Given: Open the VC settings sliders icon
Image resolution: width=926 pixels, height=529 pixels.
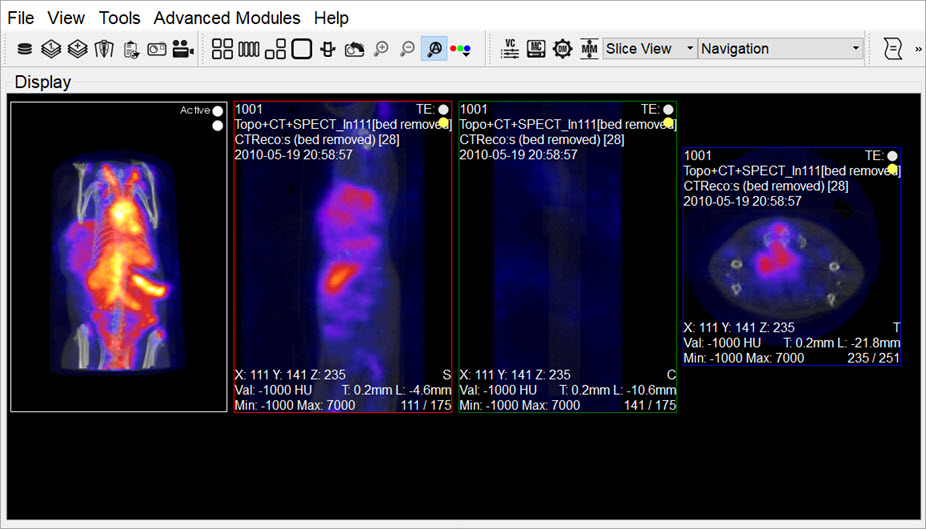Looking at the screenshot, I should pyautogui.click(x=510, y=49).
